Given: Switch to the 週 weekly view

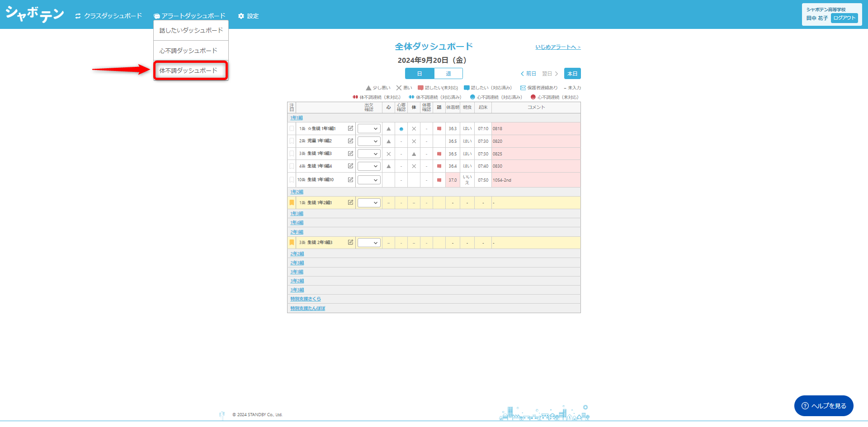Looking at the screenshot, I should point(448,74).
